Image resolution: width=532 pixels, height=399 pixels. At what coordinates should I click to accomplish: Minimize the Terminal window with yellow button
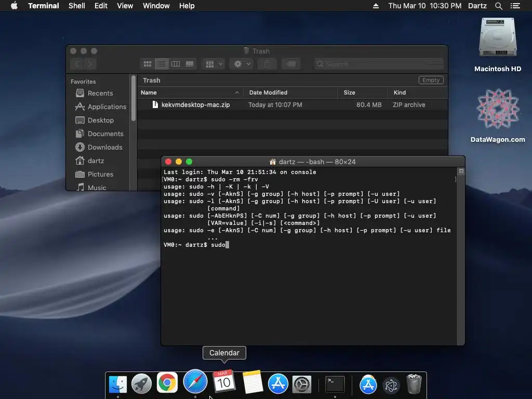tap(179, 162)
